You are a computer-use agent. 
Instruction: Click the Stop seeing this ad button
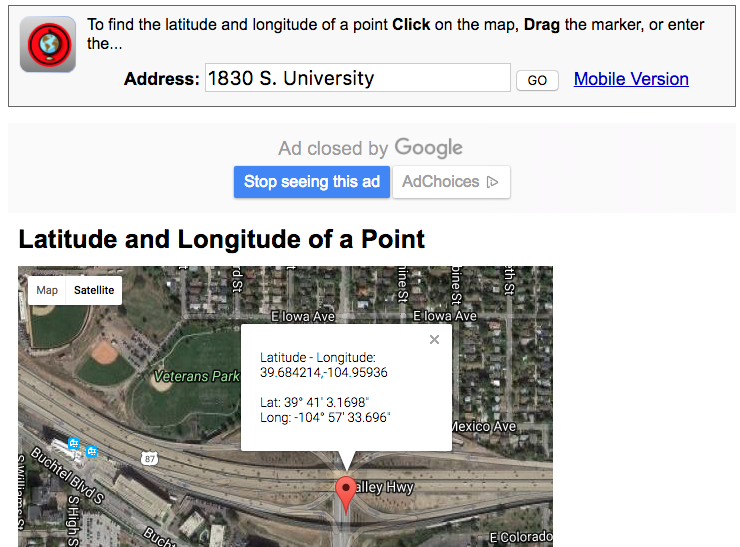tap(312, 182)
